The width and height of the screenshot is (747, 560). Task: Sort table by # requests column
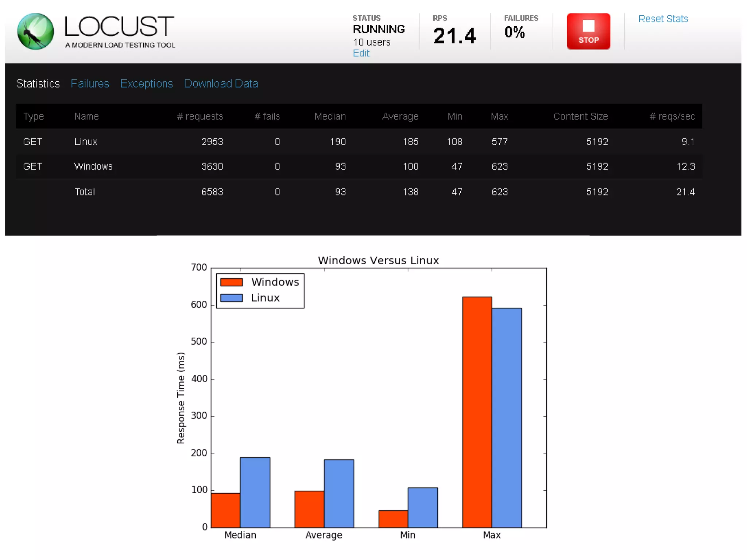point(200,116)
